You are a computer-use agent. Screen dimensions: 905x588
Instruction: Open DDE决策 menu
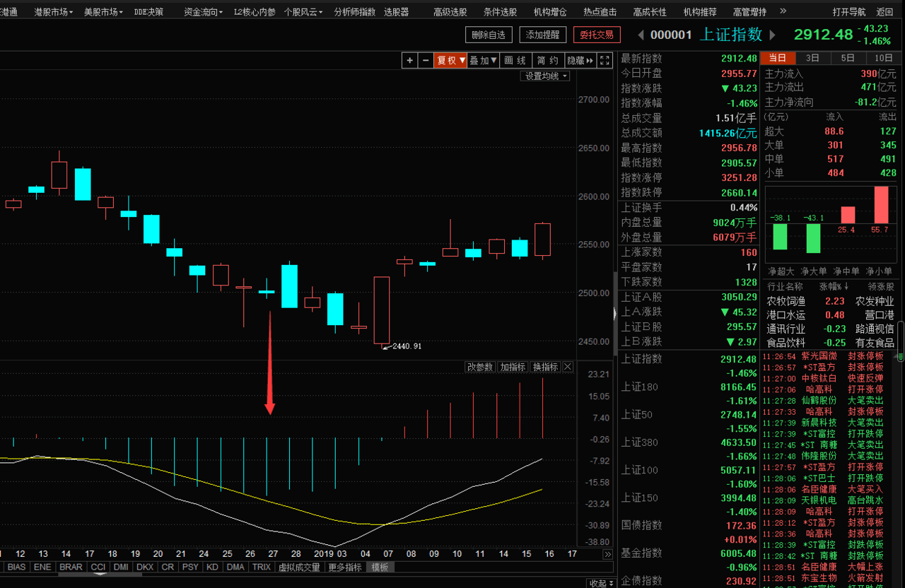pos(148,12)
